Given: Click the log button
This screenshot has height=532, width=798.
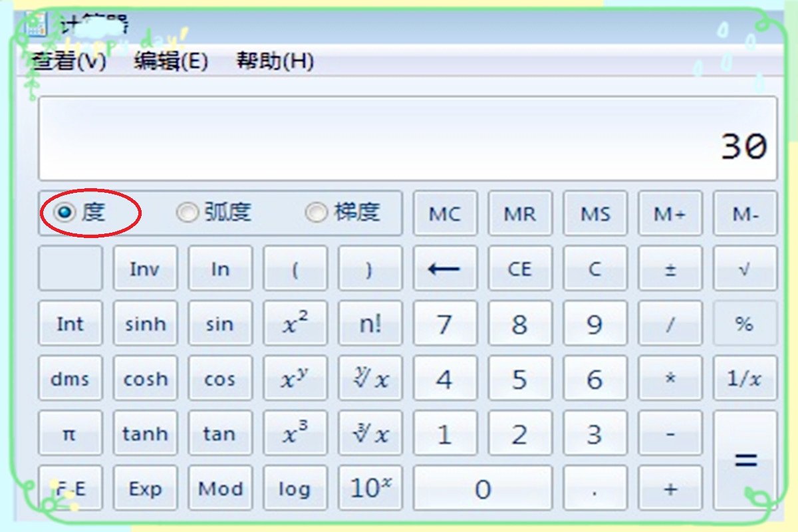Looking at the screenshot, I should 295,489.
